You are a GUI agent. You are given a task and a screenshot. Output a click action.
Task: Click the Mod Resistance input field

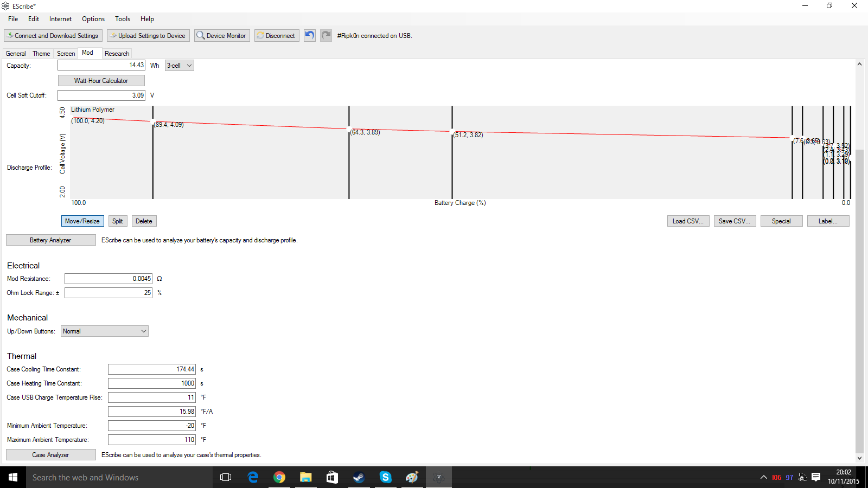tap(108, 279)
